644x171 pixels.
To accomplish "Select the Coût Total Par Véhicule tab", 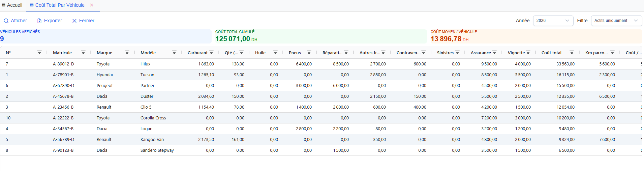I will (60, 5).
